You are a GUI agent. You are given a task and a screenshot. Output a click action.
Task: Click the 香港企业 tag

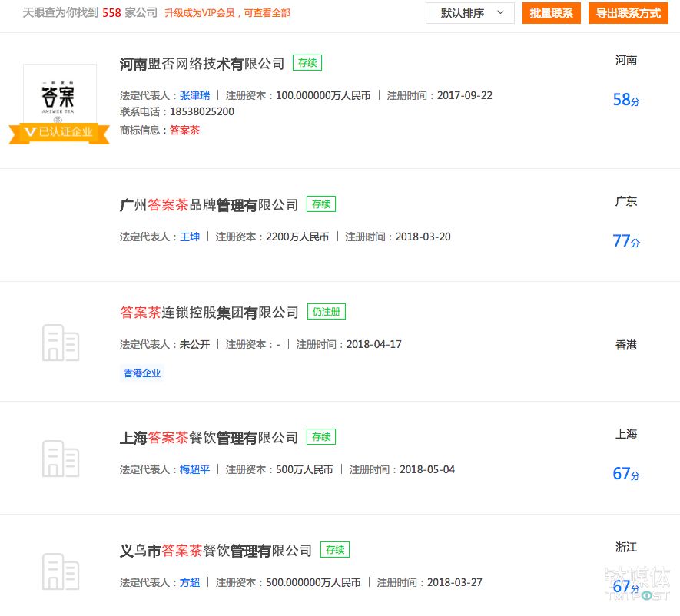[x=142, y=373]
